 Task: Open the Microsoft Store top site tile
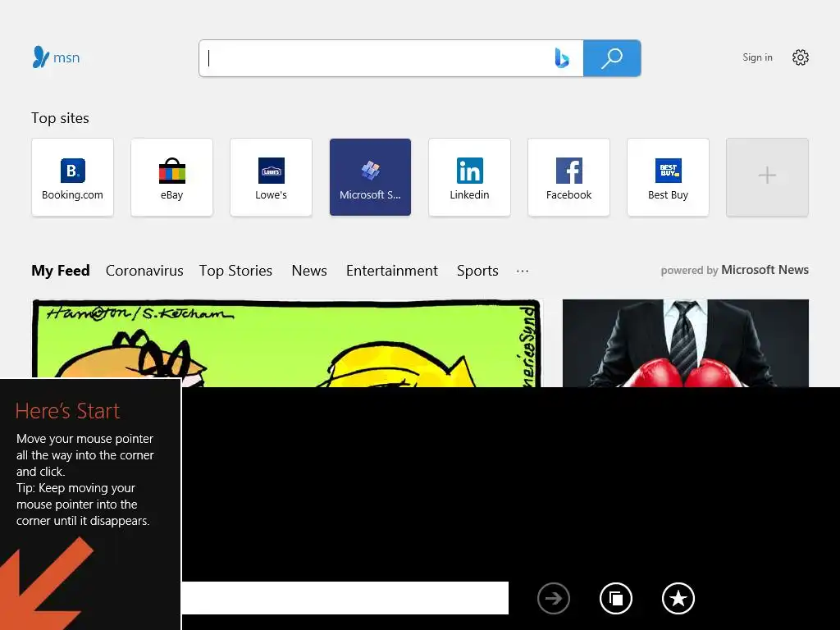370,177
